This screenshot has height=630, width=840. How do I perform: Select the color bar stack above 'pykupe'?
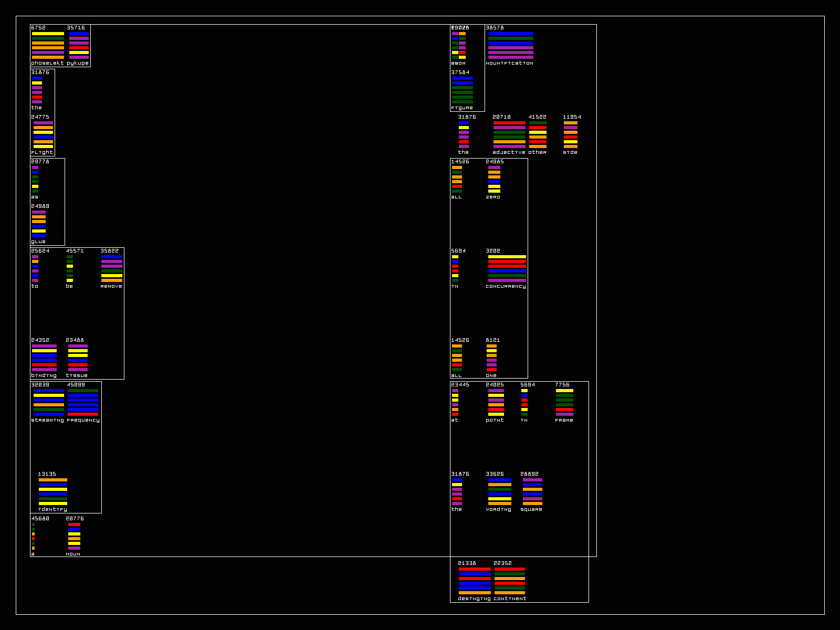(79, 45)
